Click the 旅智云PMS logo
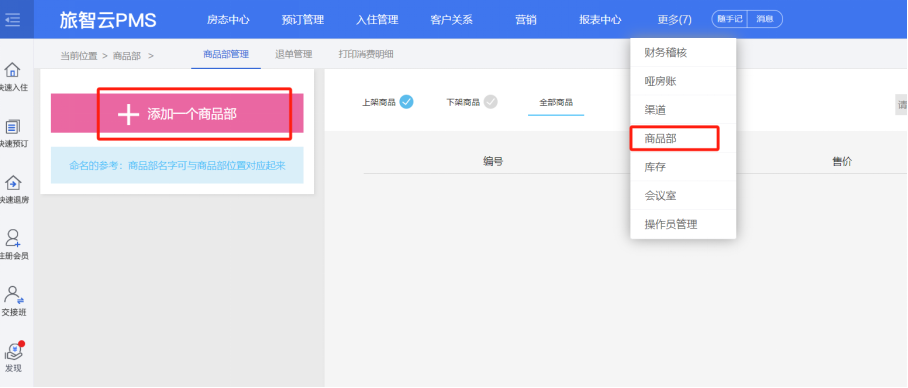This screenshot has height=388, width=908. tap(108, 20)
